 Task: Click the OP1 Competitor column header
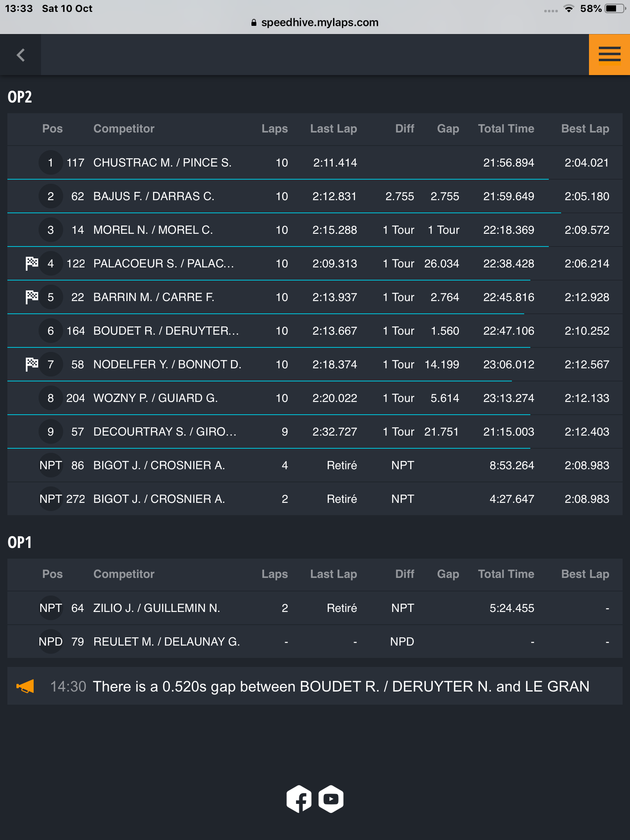[x=124, y=574]
